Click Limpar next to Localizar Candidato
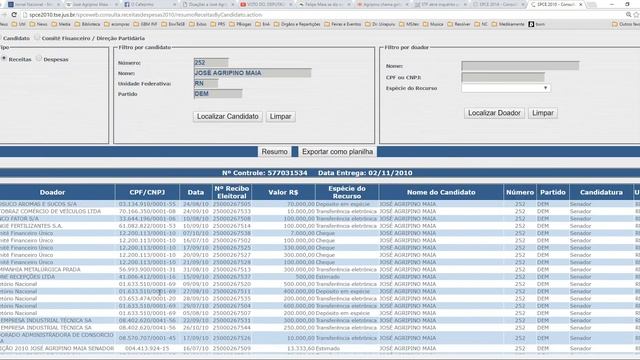 coord(280,116)
